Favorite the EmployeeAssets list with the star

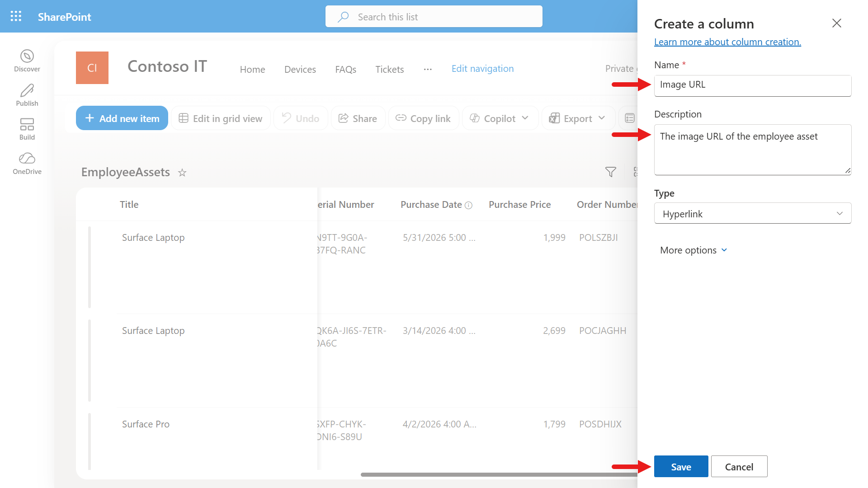pos(182,173)
